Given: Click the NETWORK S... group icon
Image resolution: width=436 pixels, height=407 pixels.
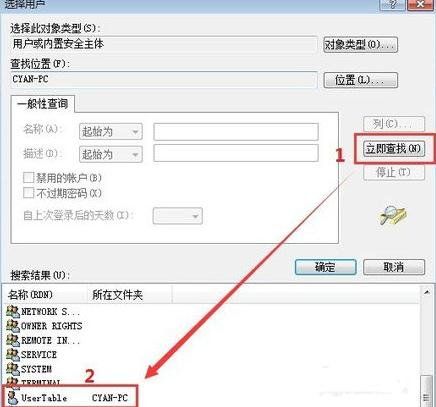Looking at the screenshot, I should (13, 312).
